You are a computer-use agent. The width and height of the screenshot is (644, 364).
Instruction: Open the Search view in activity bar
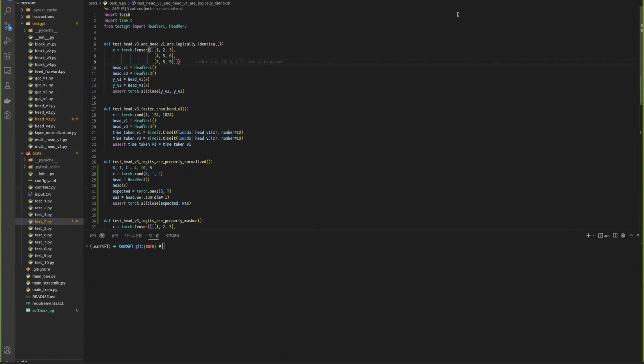tap(8, 11)
